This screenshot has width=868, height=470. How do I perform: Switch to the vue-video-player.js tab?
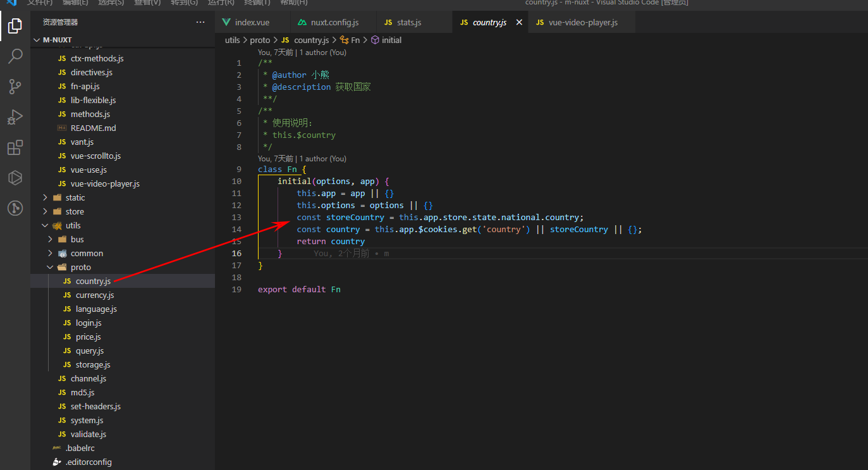tap(582, 22)
